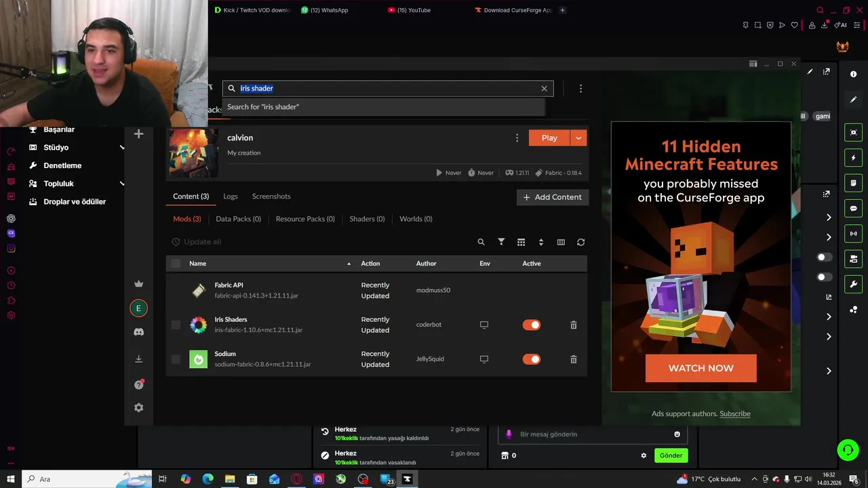Click the crown premium icon
The image size is (868, 488).
[138, 283]
